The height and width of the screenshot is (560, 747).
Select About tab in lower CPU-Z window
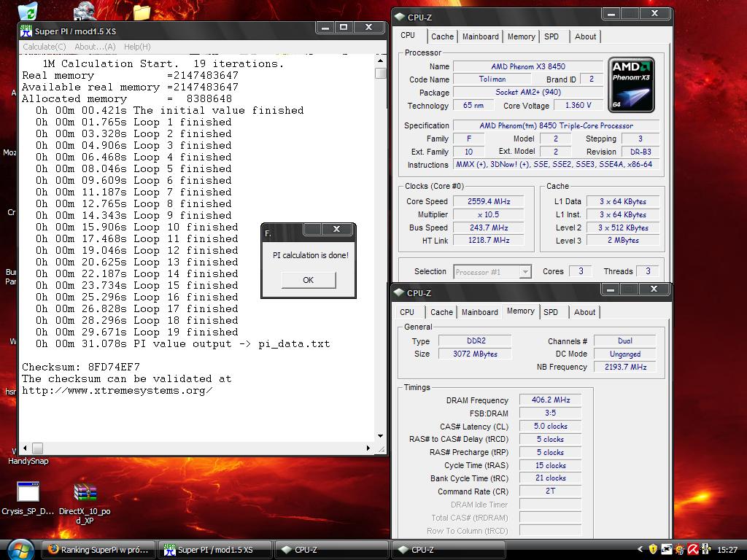(x=584, y=312)
